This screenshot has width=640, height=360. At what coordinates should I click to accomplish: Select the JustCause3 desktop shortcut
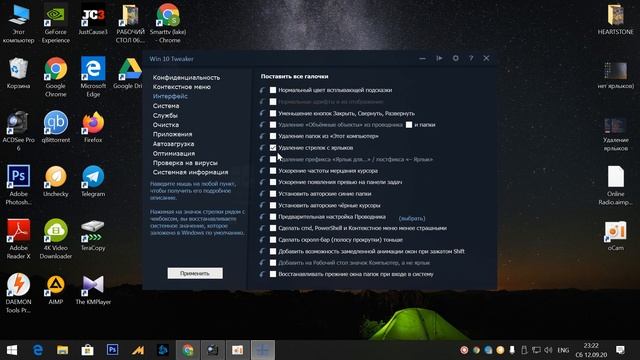click(93, 20)
